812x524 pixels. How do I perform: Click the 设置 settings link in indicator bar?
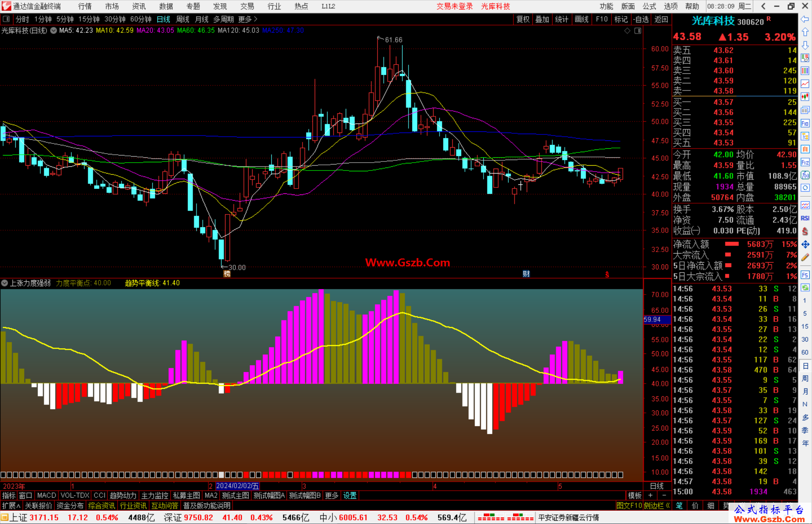350,495
